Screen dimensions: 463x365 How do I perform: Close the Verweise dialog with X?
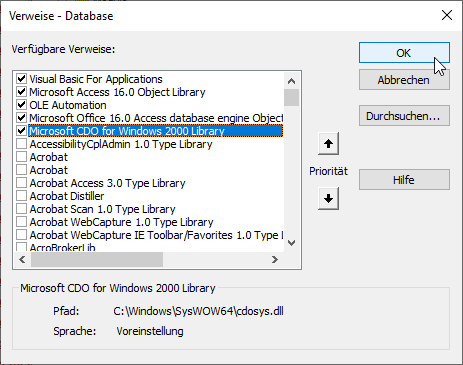click(447, 15)
